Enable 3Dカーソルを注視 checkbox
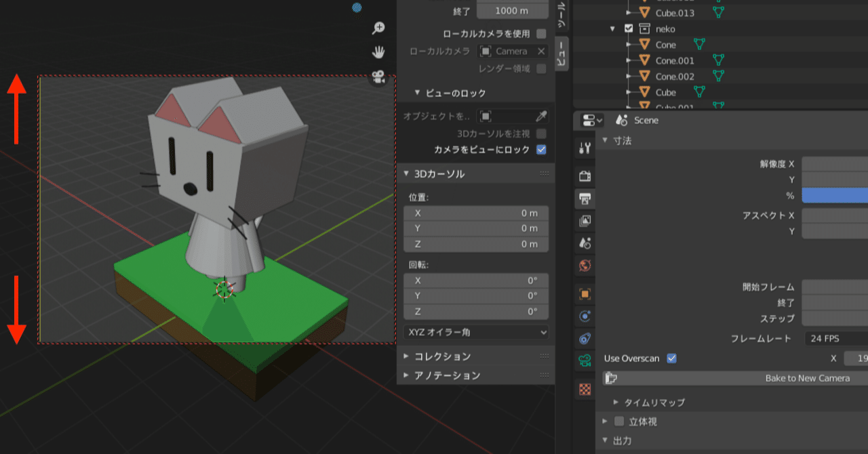This screenshot has height=454, width=868. pos(541,133)
